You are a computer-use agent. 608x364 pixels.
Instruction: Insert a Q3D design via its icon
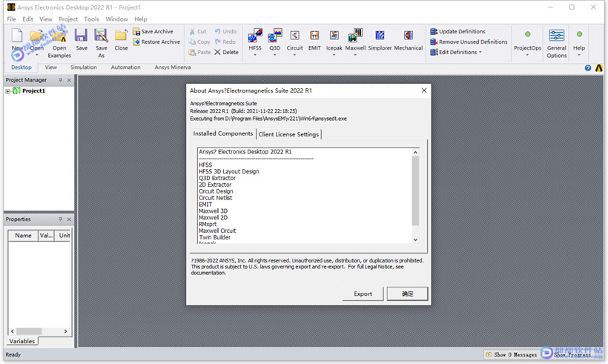tap(275, 36)
